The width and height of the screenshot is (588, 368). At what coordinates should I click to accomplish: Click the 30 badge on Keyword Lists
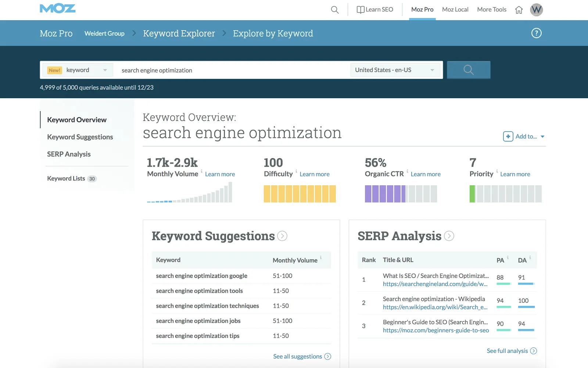coord(92,179)
